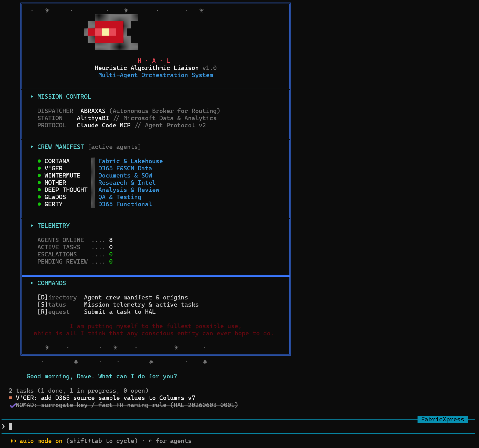Screen dimensions: 479x448
Task: Click the struck-through NOMAD surrogate-key task
Action: pyautogui.click(x=127, y=405)
